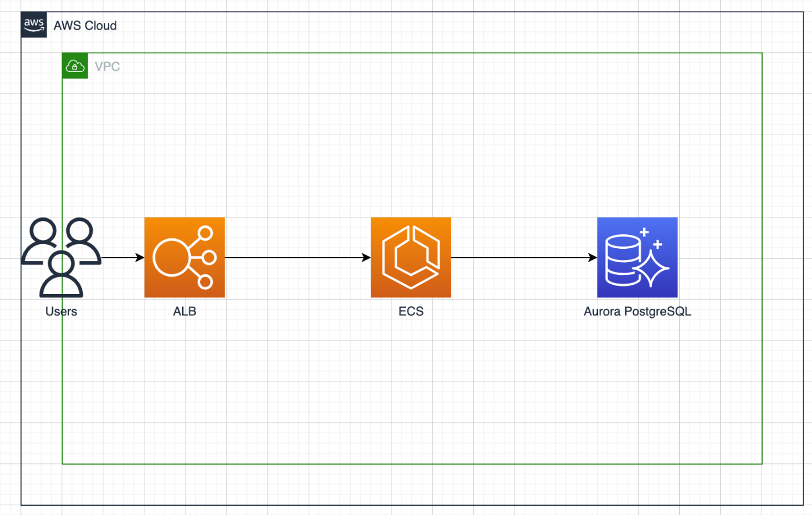This screenshot has width=812, height=515.
Task: Select the green VPC cloud lock icon
Action: (75, 66)
